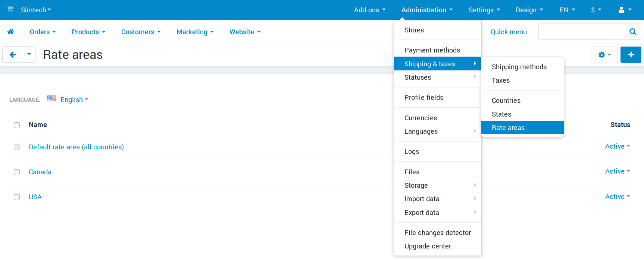This screenshot has width=644, height=260.
Task: Select File changes detector item
Action: [438, 233]
